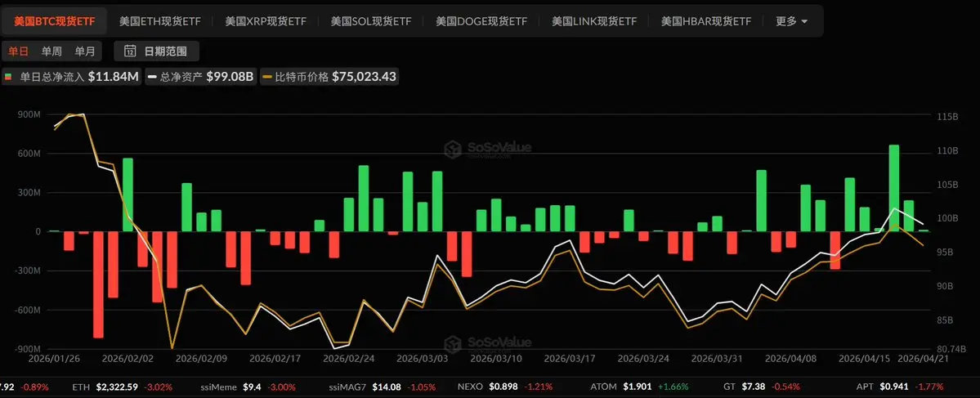980x398 pixels.
Task: Click the x-axis label 2026/03/10
Action: tap(496, 359)
